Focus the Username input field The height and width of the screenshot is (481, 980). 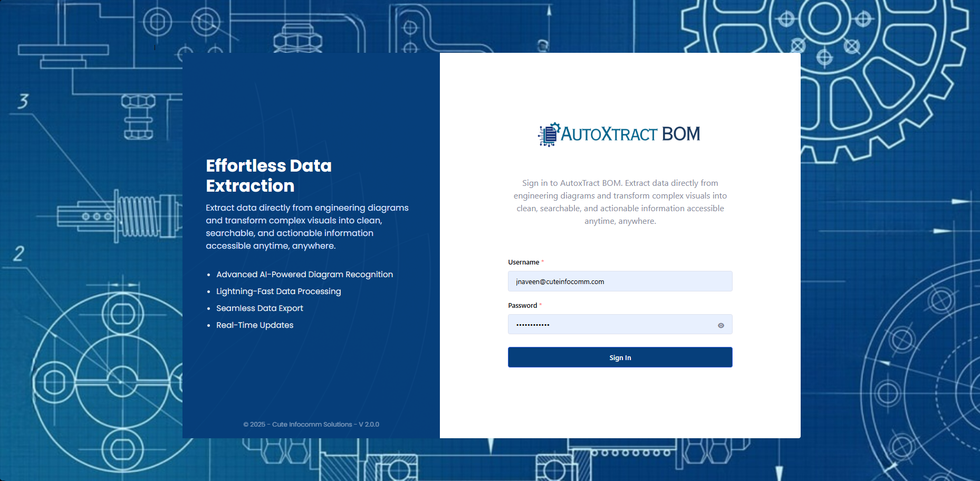click(x=620, y=281)
